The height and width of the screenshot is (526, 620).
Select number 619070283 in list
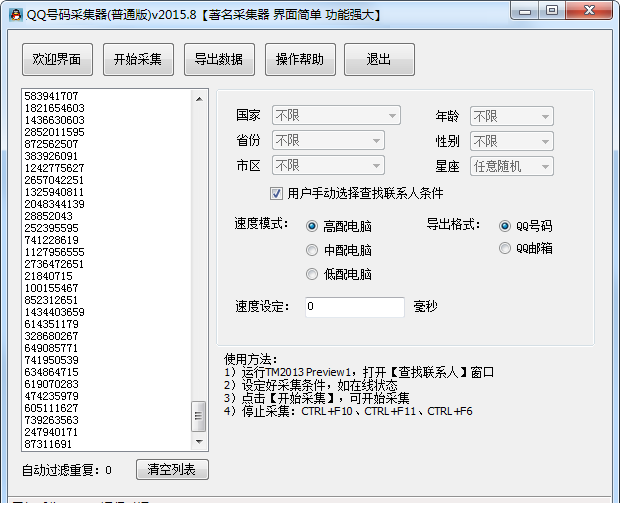coord(51,384)
